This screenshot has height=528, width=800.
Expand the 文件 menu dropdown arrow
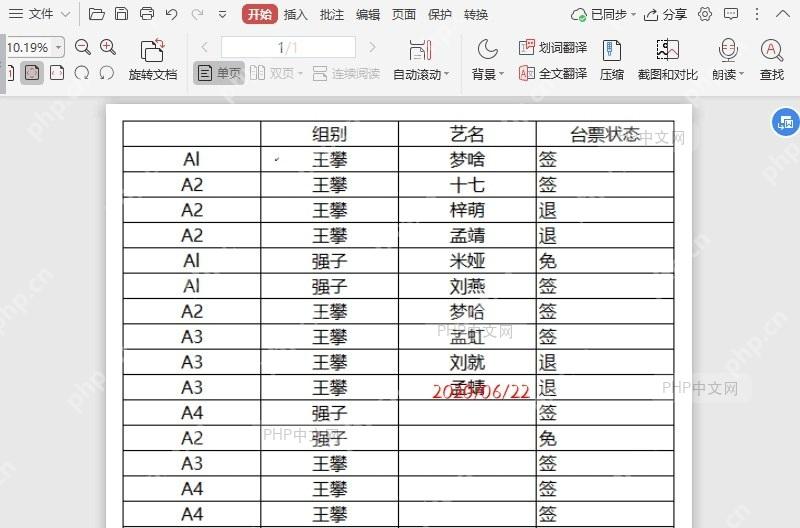click(66, 14)
